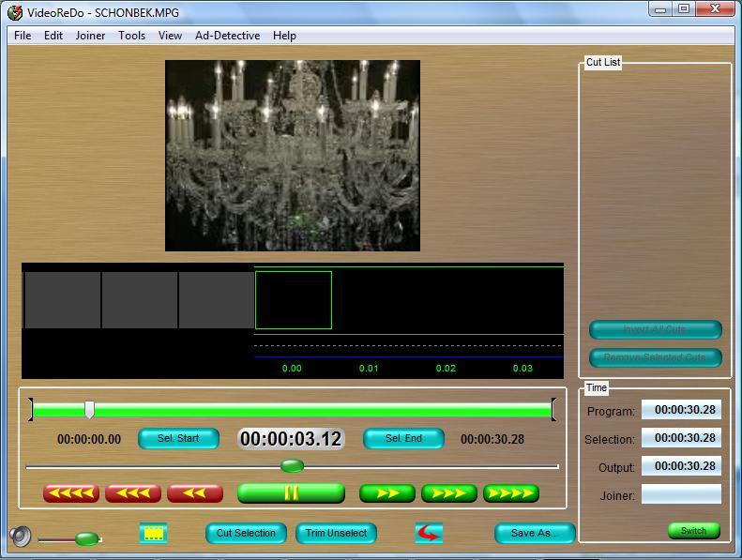The width and height of the screenshot is (742, 560).
Task: Click the Save As... button
Action: click(535, 533)
